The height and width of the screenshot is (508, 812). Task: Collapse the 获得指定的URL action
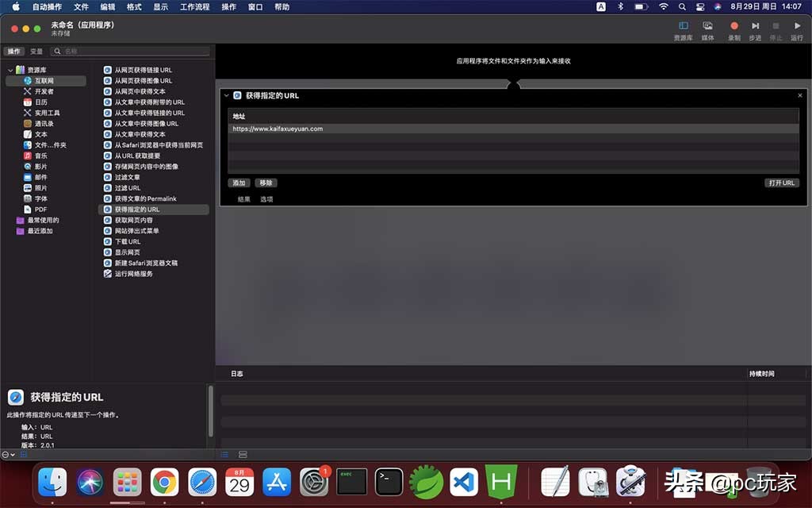tap(228, 94)
